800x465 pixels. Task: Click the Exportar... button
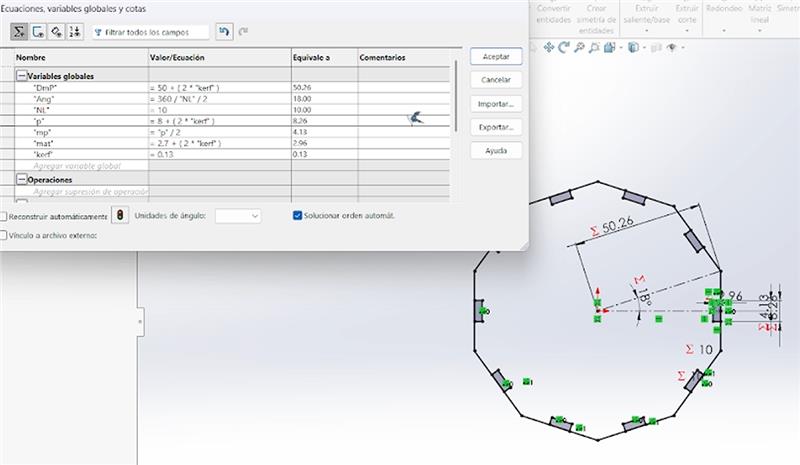(x=496, y=127)
